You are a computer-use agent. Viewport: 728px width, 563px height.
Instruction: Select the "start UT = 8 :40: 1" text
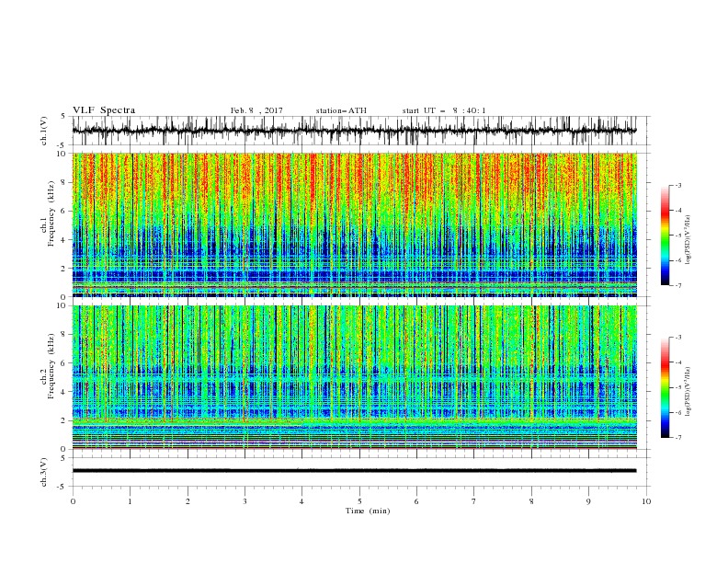coord(444,110)
